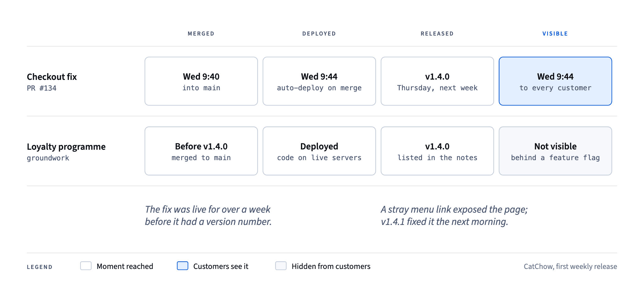The width and height of the screenshot is (644, 285).
Task: Click the PR #134 label
Action: pos(42,88)
